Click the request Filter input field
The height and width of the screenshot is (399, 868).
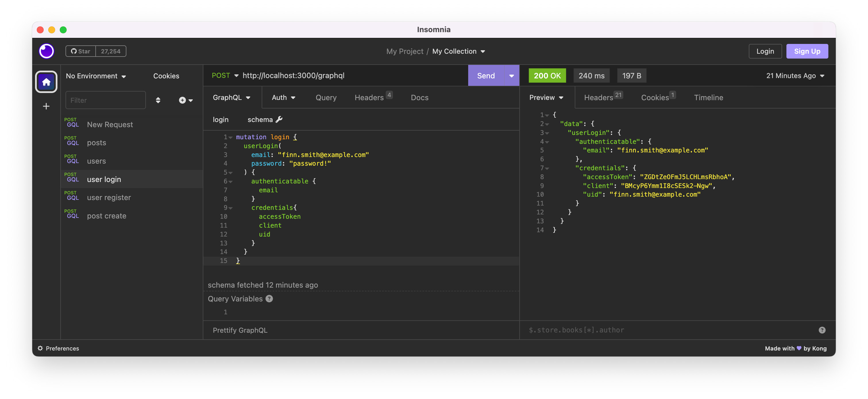tap(105, 100)
